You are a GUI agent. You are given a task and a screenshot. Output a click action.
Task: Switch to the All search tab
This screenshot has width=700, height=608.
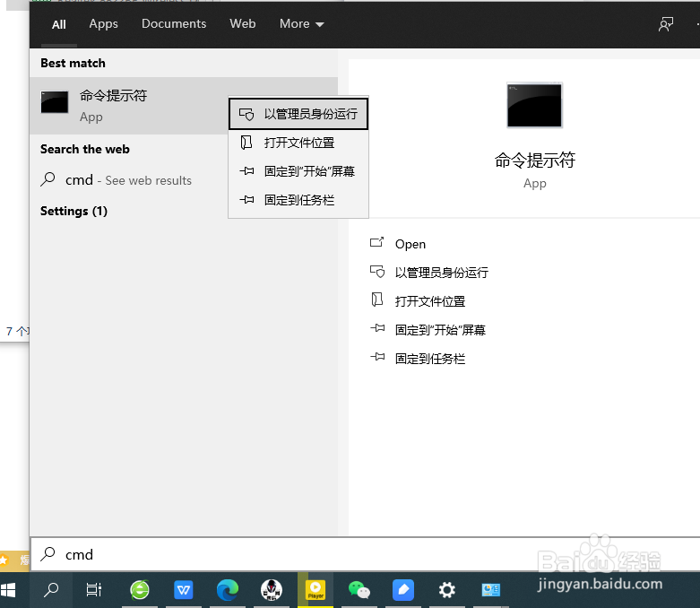(x=59, y=24)
